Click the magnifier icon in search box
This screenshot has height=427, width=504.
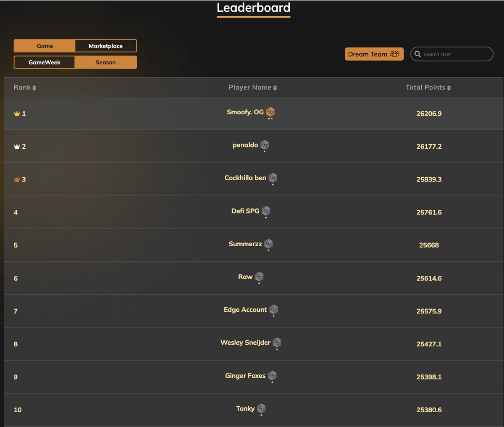pos(417,54)
